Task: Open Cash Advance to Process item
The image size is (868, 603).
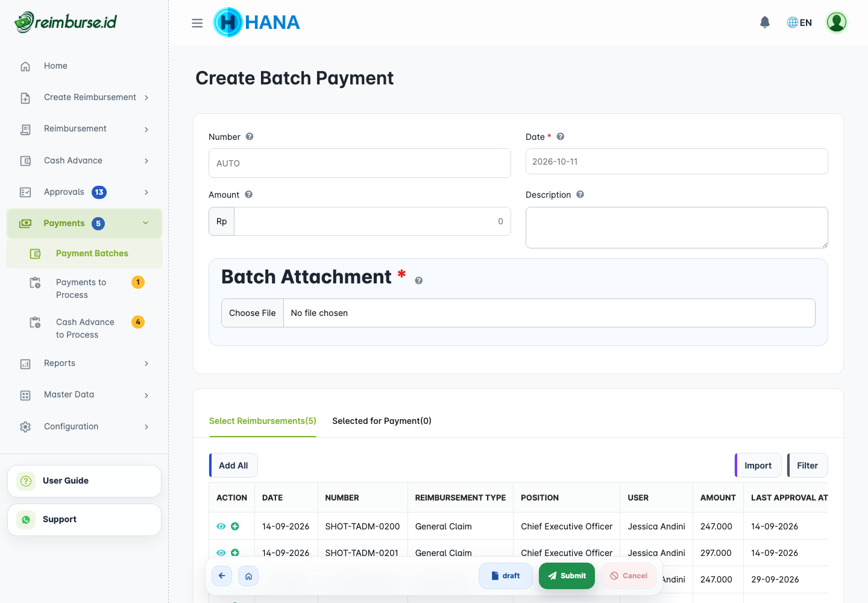Action: (x=84, y=328)
